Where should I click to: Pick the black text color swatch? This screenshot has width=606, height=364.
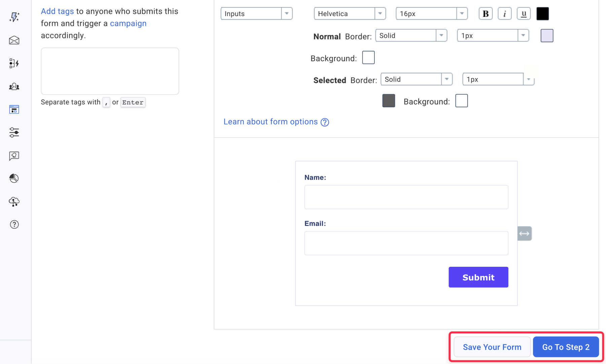point(543,14)
